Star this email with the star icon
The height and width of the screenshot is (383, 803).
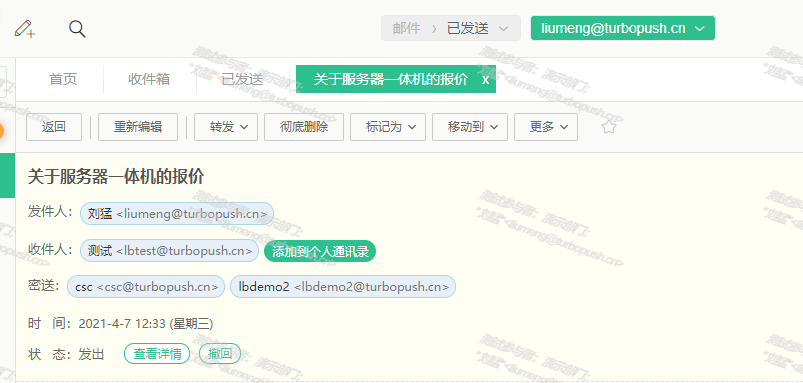608,127
